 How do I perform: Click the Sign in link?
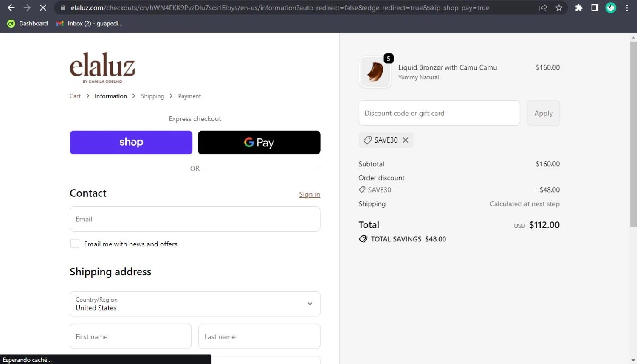[310, 194]
